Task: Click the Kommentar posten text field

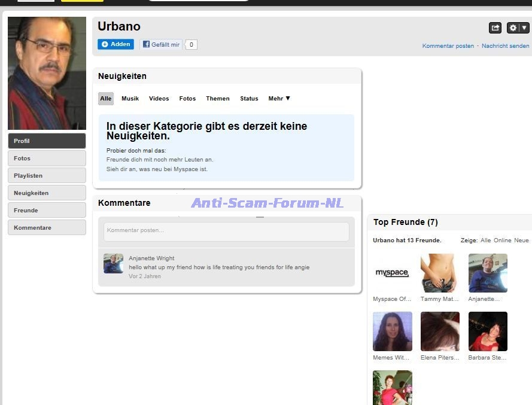Action: pos(226,231)
